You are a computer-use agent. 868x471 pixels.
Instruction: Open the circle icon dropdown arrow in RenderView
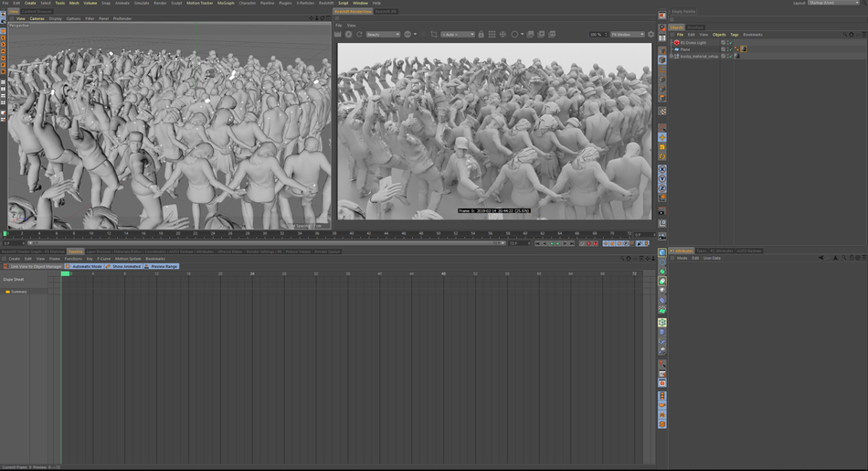pyautogui.click(x=522, y=35)
